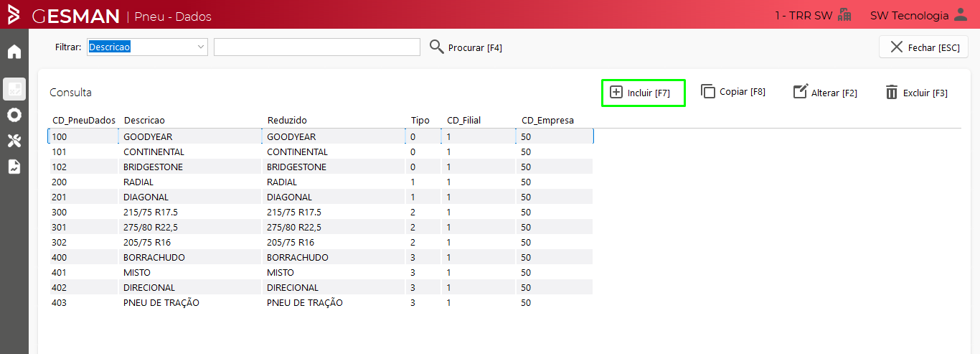This screenshot has height=354, width=980.
Task: Sort by CD_Empresa column header
Action: (547, 121)
